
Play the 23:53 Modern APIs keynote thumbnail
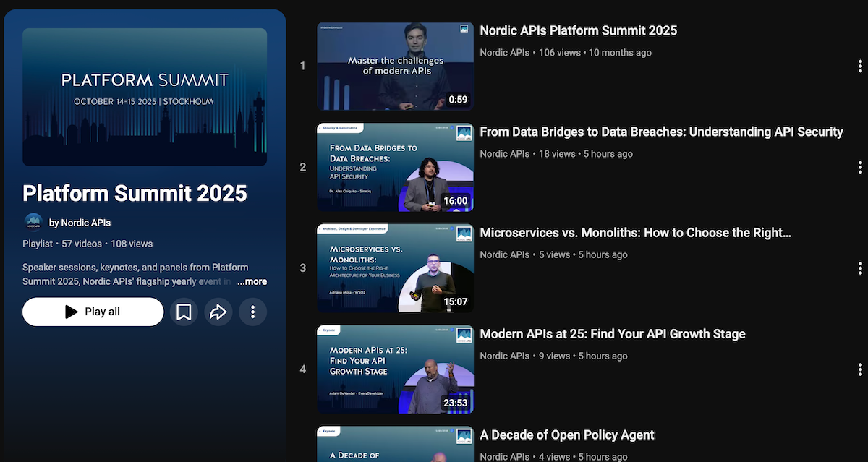pyautogui.click(x=395, y=369)
